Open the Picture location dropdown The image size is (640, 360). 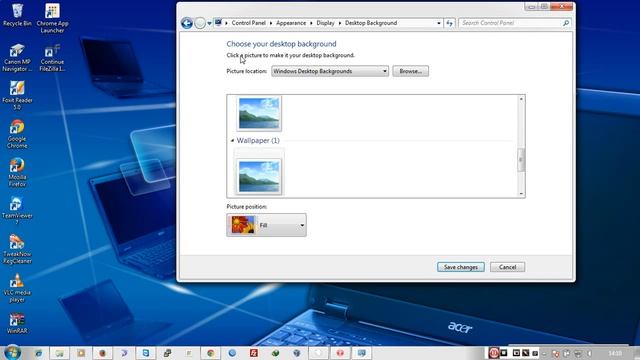tap(330, 71)
